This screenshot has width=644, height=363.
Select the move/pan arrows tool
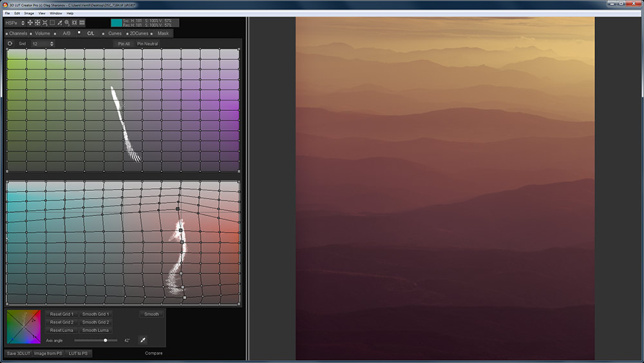(x=30, y=23)
